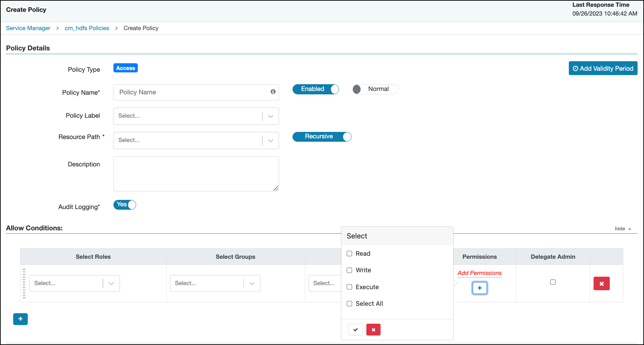Click the Add Validity Period button
The image size is (644, 345).
[603, 68]
